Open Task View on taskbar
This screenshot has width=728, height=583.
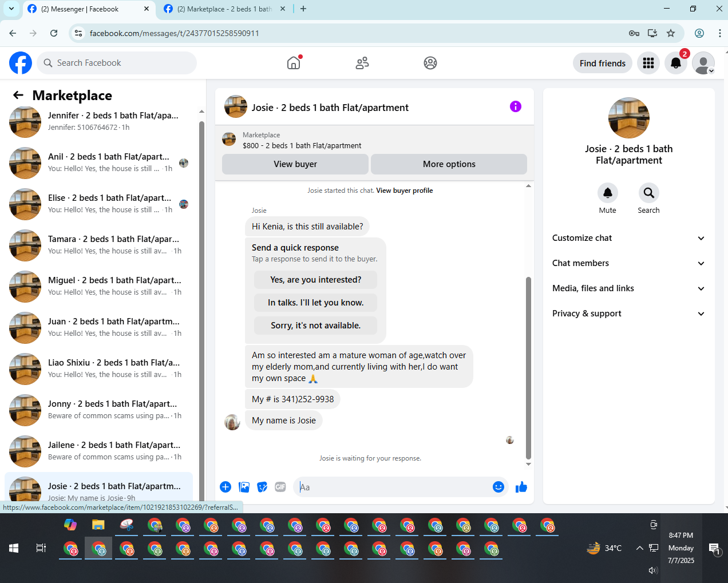coord(41,548)
